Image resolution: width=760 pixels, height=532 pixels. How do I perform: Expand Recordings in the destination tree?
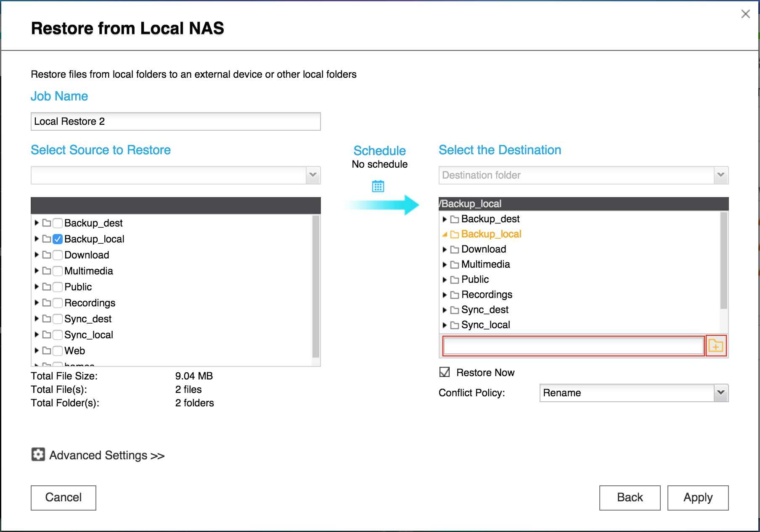click(x=445, y=295)
